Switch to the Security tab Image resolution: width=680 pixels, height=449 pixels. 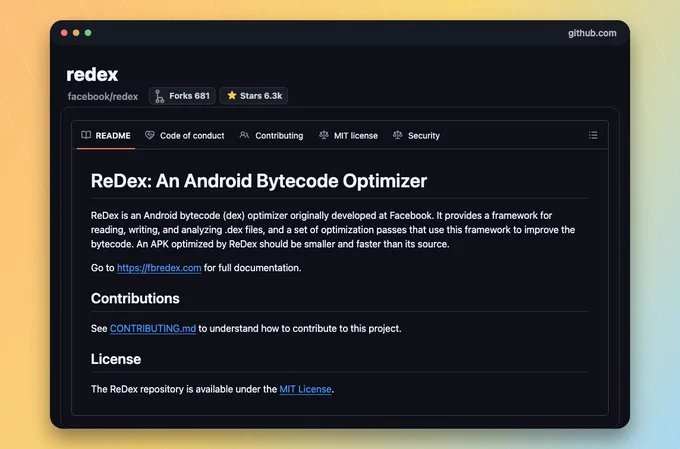(416, 136)
